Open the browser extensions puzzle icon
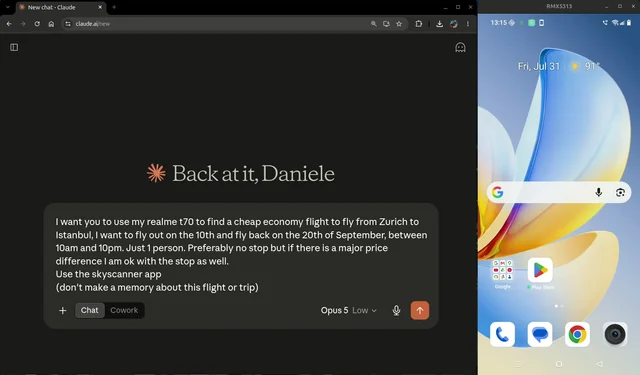Viewport: 640px width, 375px height. (x=419, y=24)
